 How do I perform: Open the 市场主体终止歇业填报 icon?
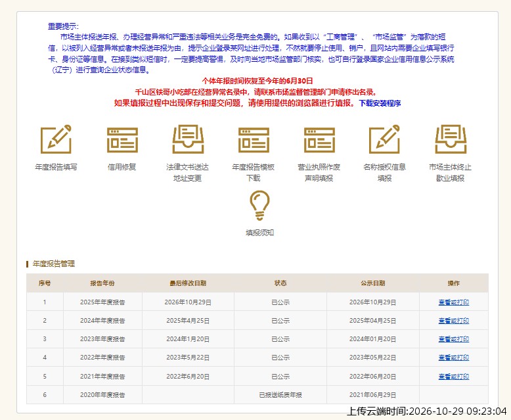(451, 139)
